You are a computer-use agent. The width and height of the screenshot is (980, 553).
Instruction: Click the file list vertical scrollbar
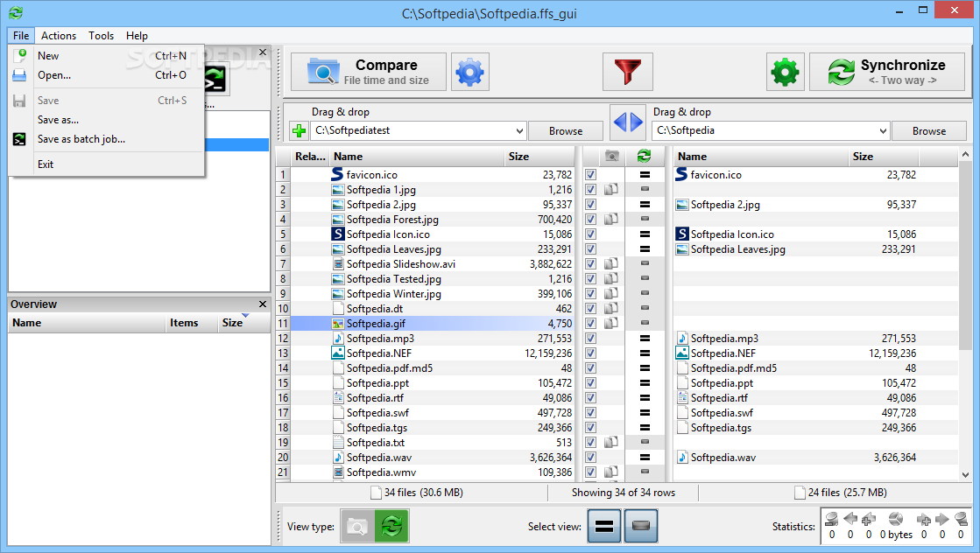(x=965, y=257)
